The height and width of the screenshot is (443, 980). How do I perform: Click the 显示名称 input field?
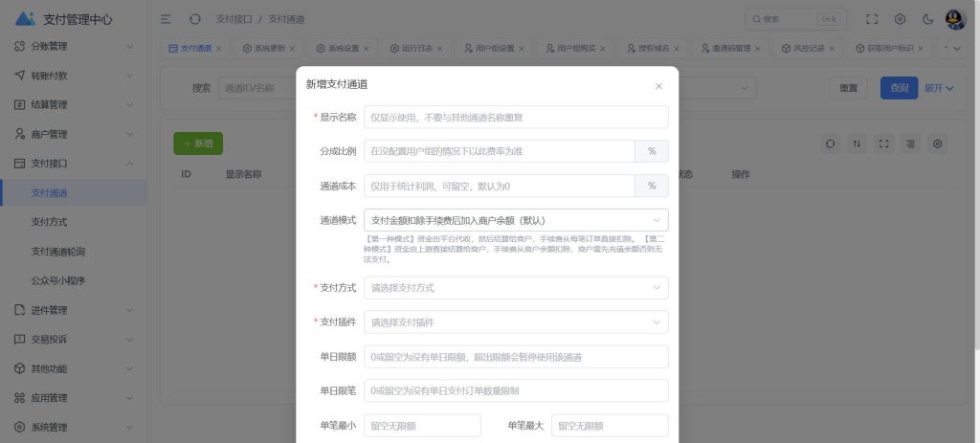pyautogui.click(x=516, y=117)
